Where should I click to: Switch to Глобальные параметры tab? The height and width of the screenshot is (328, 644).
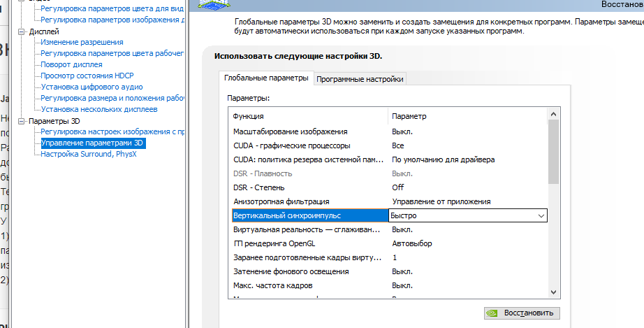[x=266, y=78]
